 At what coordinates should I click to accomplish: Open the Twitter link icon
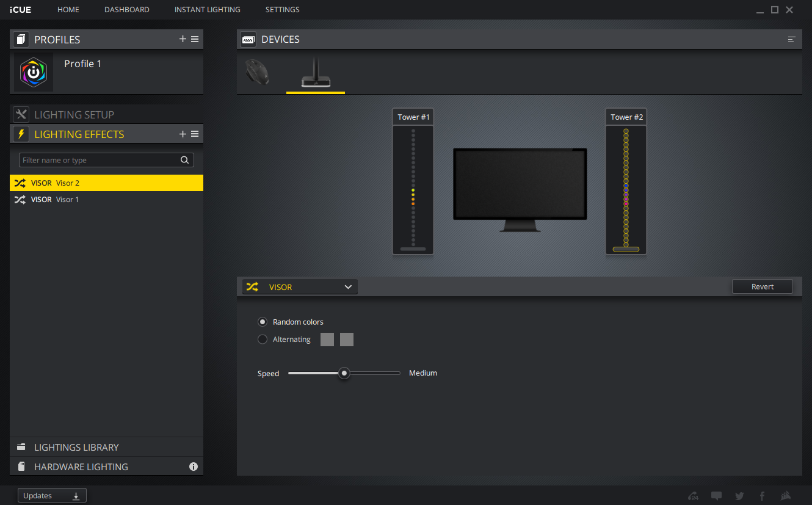click(x=739, y=496)
